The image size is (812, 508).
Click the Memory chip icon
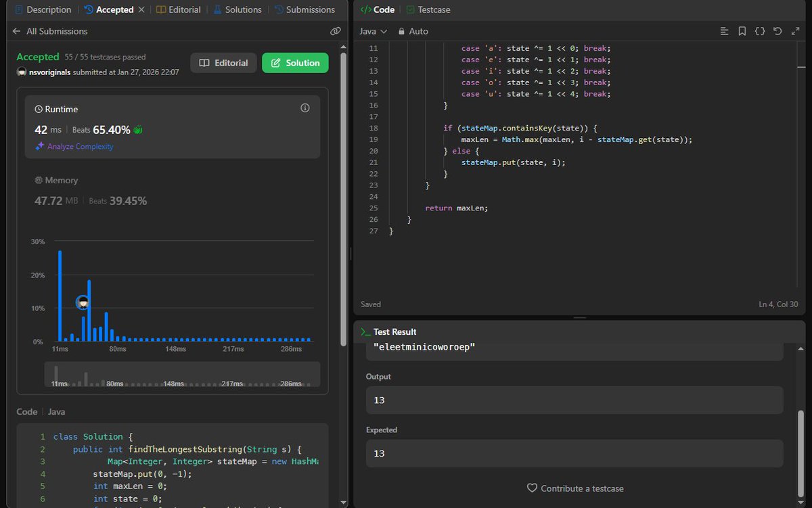(x=39, y=181)
